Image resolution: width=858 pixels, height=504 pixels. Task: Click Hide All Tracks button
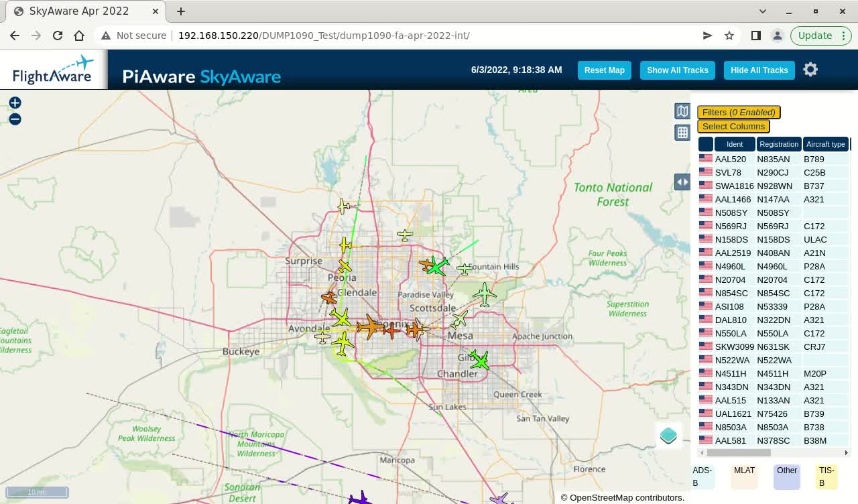pos(759,70)
